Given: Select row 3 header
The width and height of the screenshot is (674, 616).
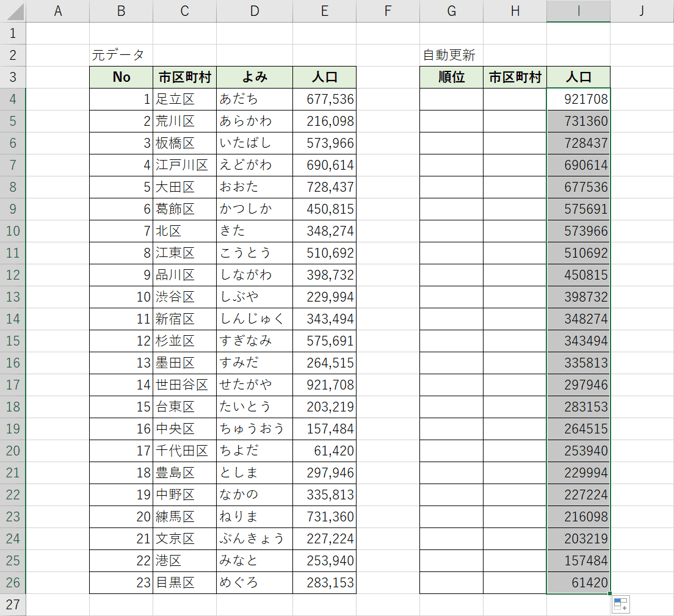Looking at the screenshot, I should (13, 77).
